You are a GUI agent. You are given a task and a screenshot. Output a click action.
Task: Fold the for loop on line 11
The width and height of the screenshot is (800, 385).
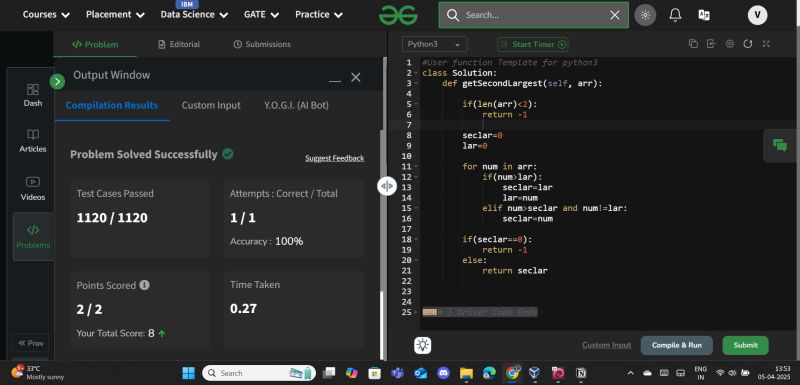pos(416,167)
